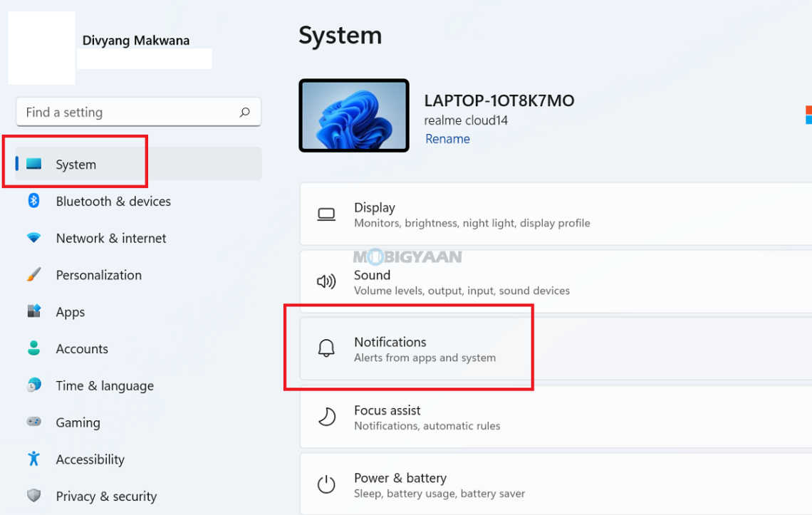
Task: Click the Privacy & security shield icon
Action: click(x=34, y=496)
